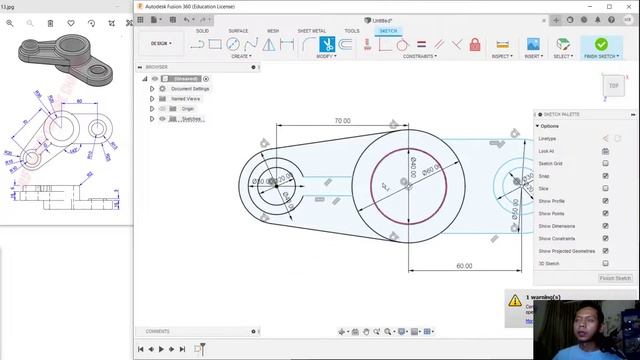Click the Job Status clock icon
The height and width of the screenshot is (360, 640).
tap(584, 20)
